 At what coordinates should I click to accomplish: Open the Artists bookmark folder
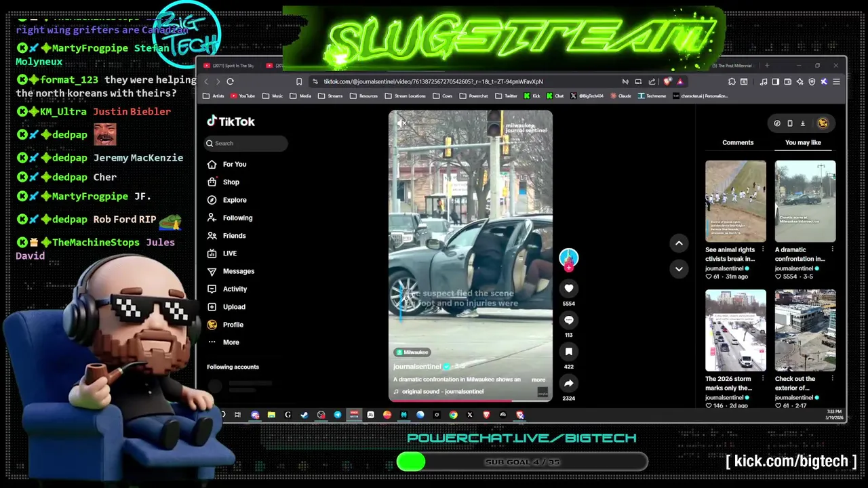pyautogui.click(x=214, y=96)
